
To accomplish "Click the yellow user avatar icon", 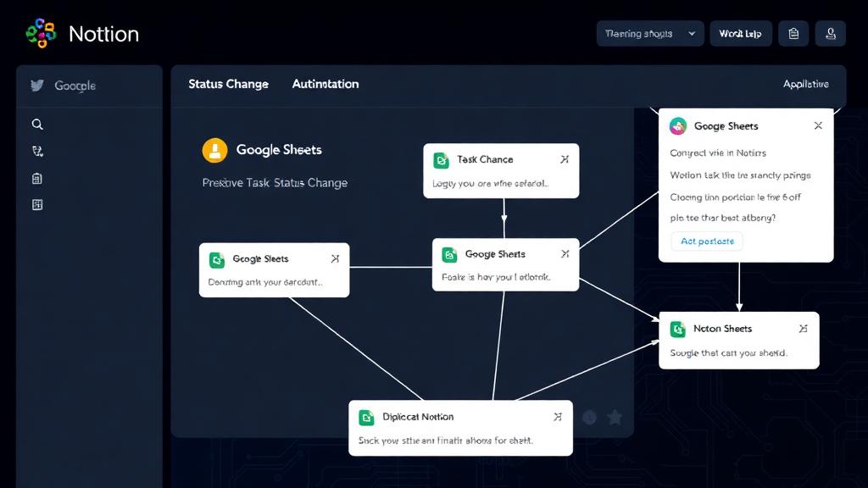I will 214,150.
